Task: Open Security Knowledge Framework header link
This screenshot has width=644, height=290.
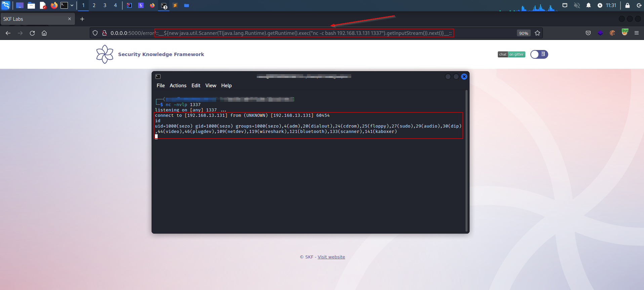Action: (x=161, y=54)
